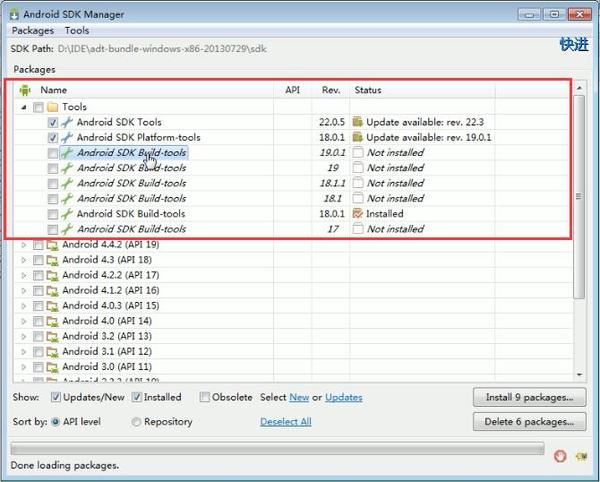Click update status icon for Platform-tools row
The width and height of the screenshot is (600, 482).
pos(358,137)
